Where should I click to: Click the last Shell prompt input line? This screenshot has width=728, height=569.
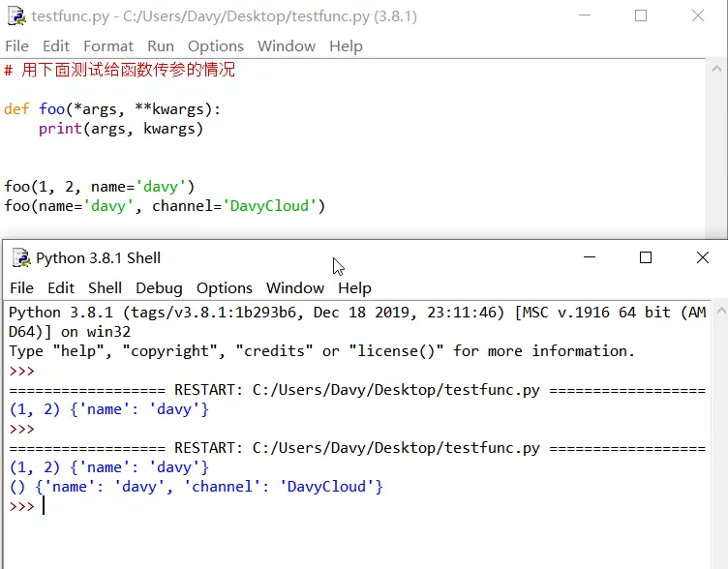point(28,506)
